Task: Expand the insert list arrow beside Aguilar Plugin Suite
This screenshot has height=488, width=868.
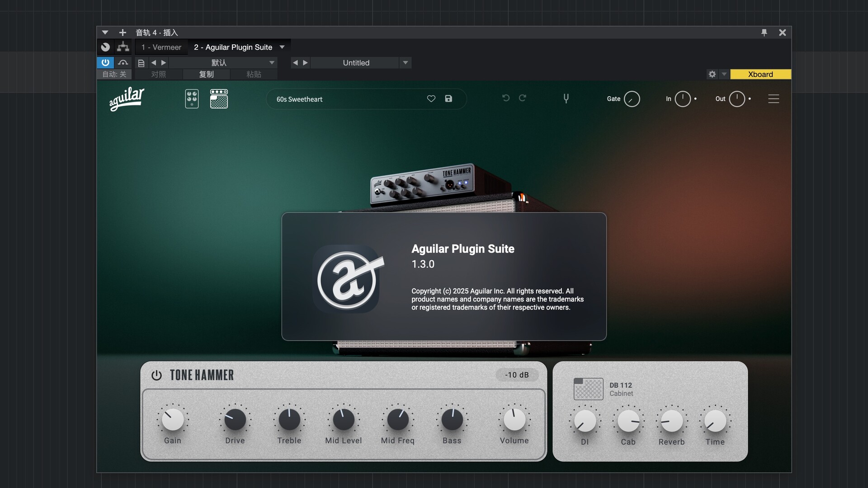Action: 282,47
